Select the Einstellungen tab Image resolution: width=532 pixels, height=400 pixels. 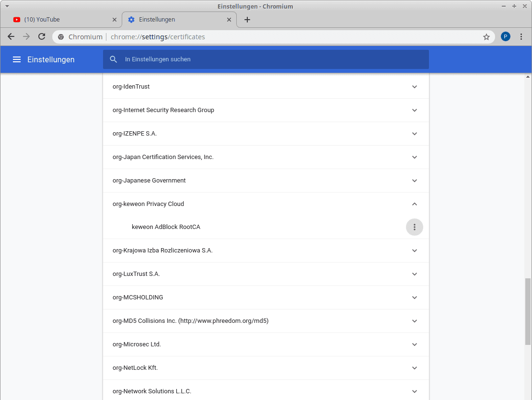click(179, 20)
